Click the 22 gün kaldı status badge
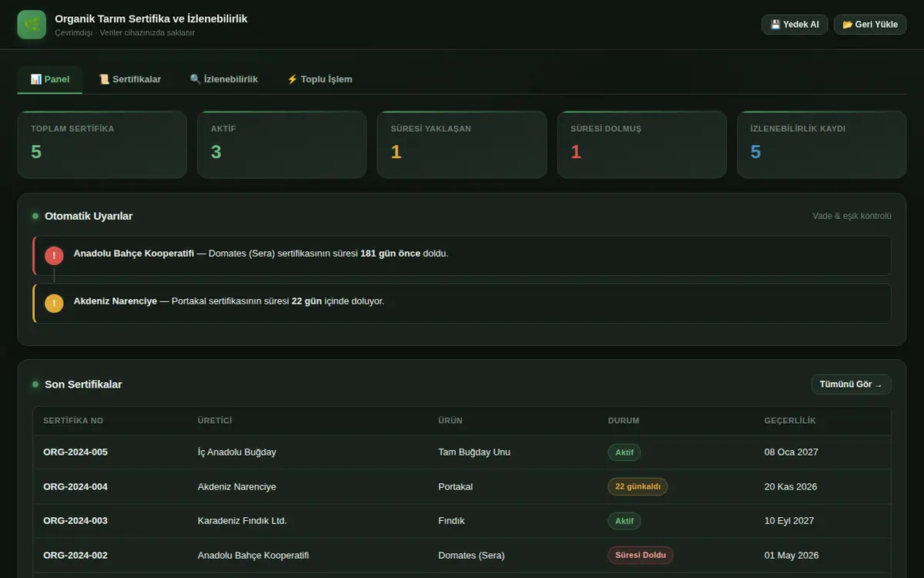This screenshot has height=578, width=924. (x=638, y=487)
